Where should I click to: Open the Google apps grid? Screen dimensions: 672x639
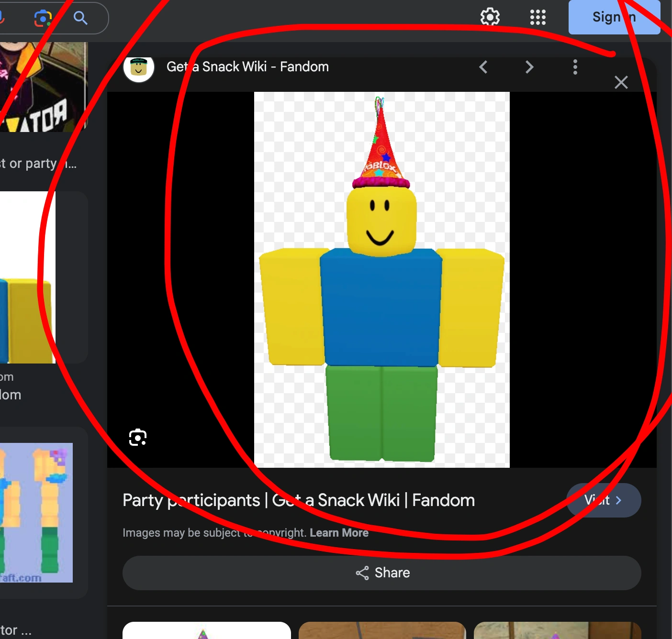point(538,17)
